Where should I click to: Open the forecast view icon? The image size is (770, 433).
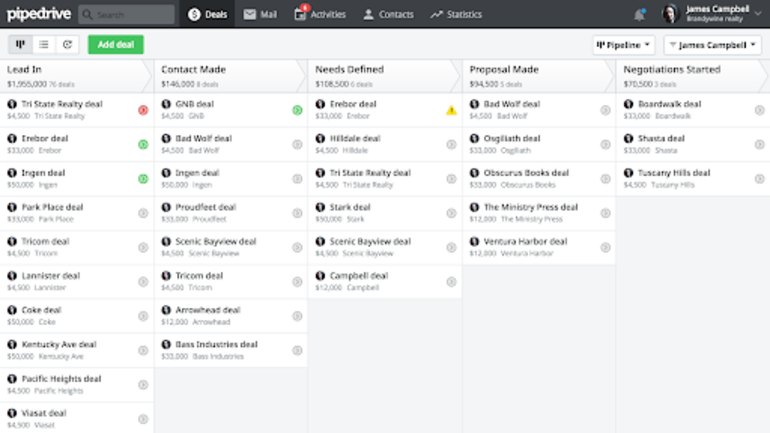[67, 45]
